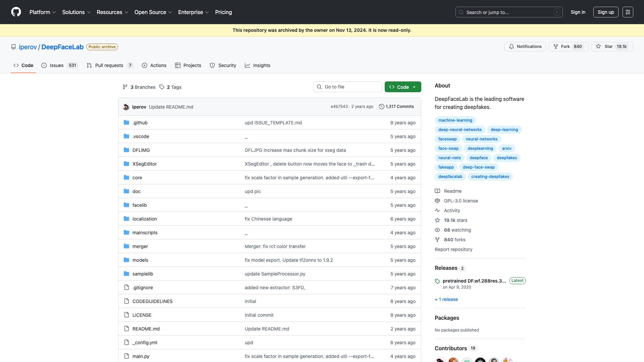Open the green Code dropdown button

pos(402,87)
